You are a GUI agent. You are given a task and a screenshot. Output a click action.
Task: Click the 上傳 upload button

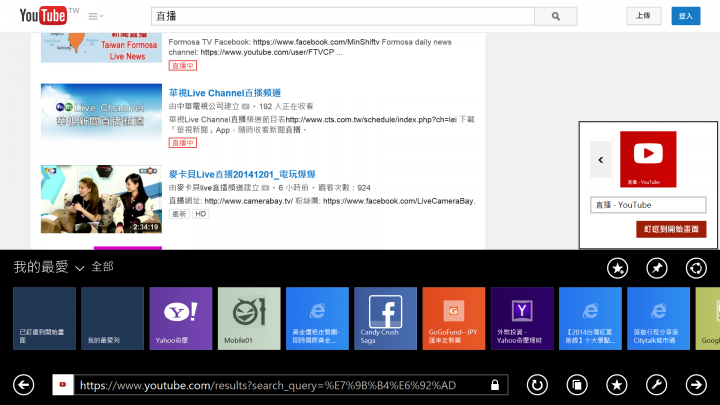[643, 16]
